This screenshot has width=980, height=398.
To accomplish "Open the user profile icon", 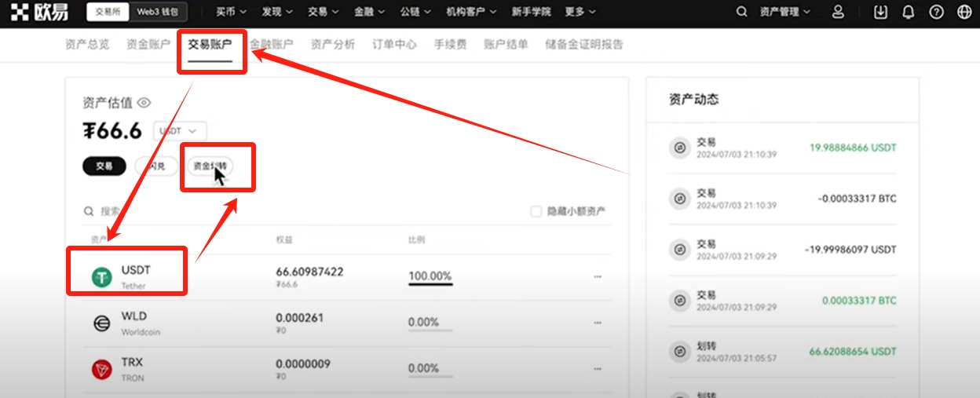I will point(839,12).
